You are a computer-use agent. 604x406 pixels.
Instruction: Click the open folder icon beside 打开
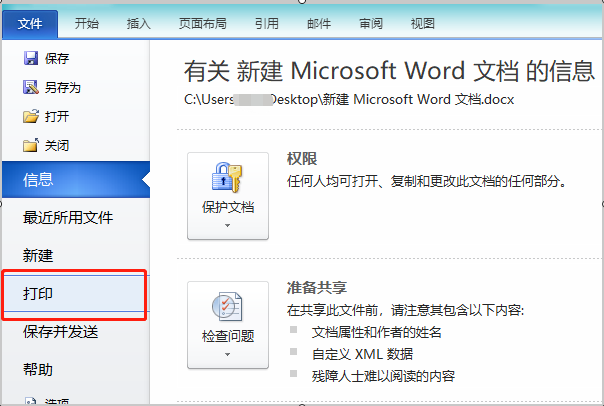tap(31, 116)
